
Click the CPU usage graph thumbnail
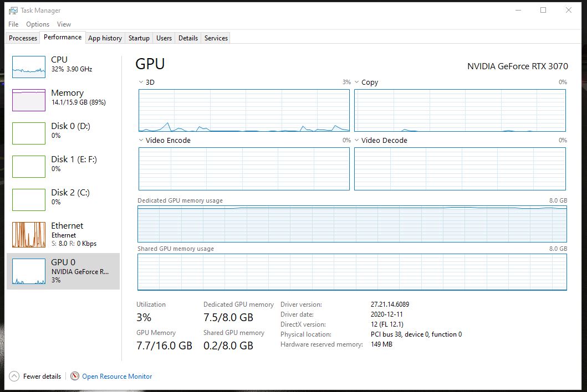pyautogui.click(x=29, y=66)
